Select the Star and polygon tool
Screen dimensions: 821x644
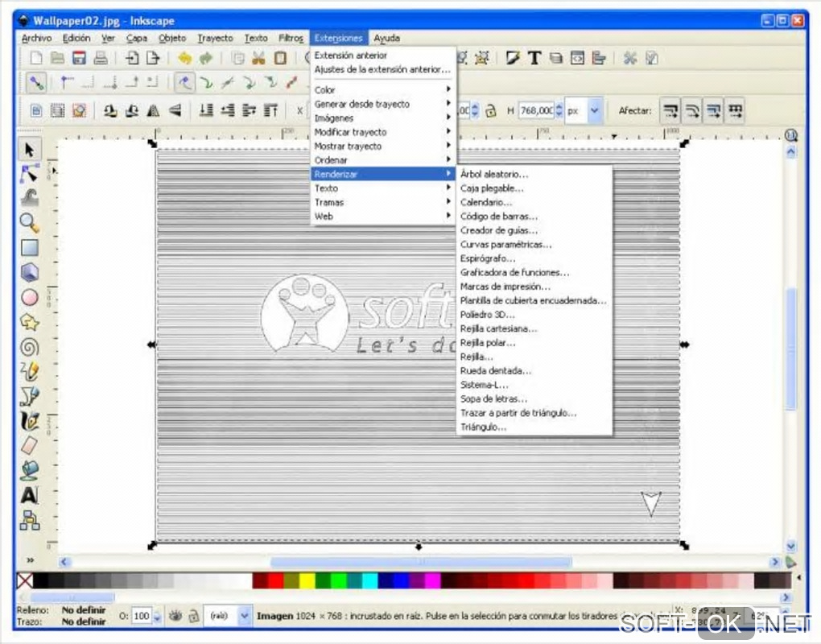pos(29,322)
